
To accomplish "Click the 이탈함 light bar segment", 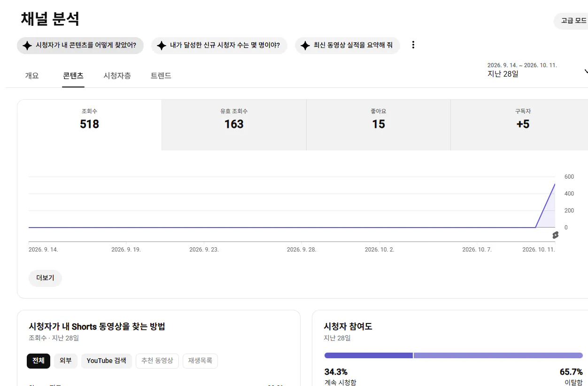I will pos(498,355).
